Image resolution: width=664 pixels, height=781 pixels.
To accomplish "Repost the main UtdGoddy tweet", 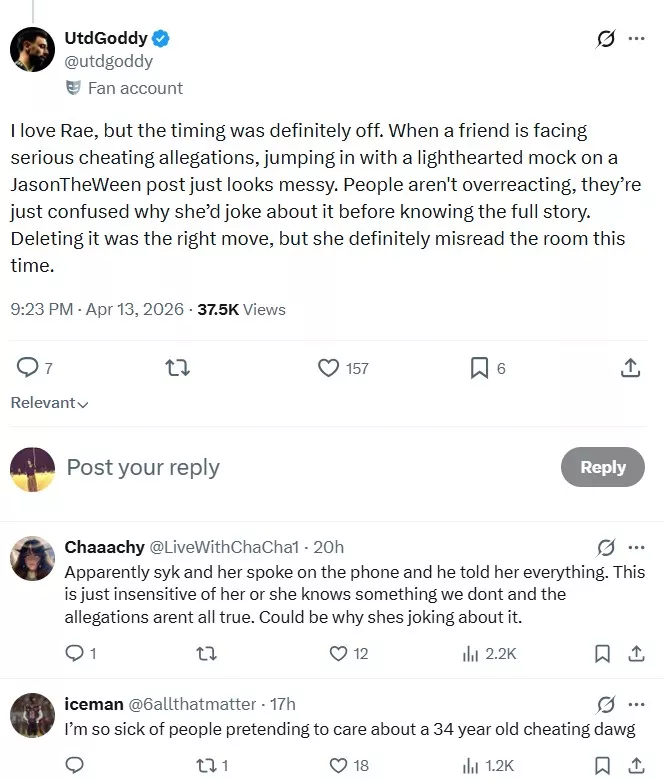I will [177, 368].
